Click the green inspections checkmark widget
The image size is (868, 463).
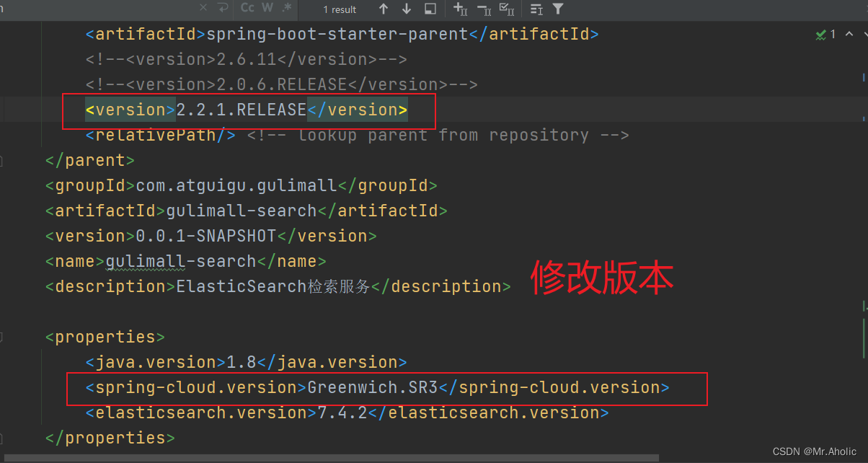point(820,34)
